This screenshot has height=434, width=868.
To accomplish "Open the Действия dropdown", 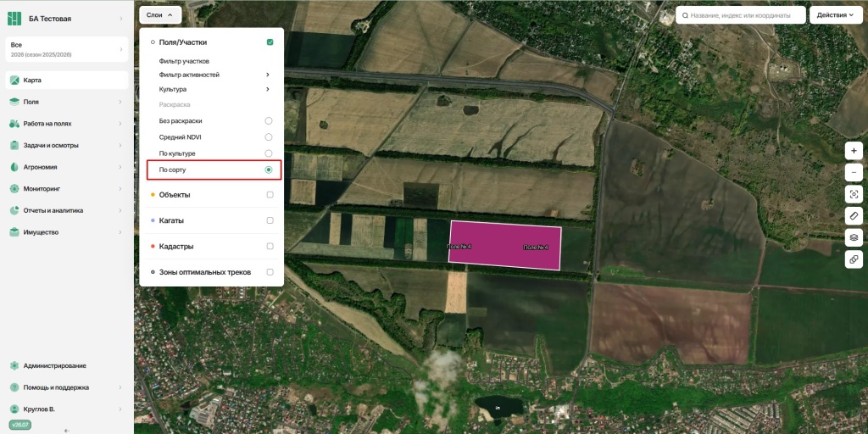I will tap(836, 15).
